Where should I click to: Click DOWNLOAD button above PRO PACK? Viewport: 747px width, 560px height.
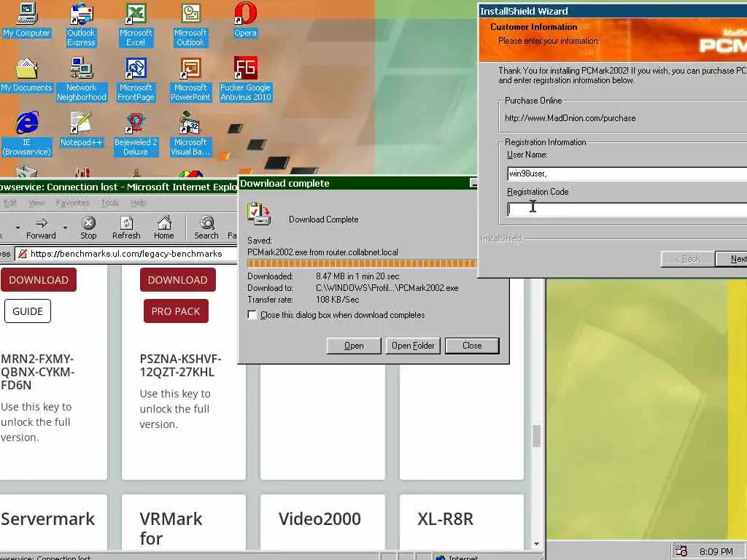pos(178,280)
